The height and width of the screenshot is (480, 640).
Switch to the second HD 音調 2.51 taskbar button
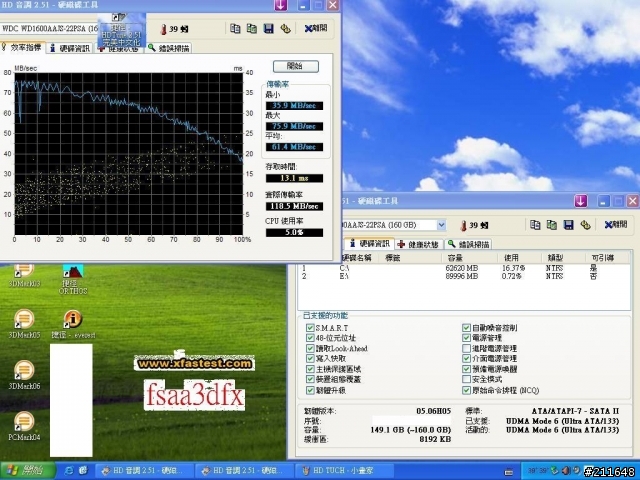click(244, 471)
